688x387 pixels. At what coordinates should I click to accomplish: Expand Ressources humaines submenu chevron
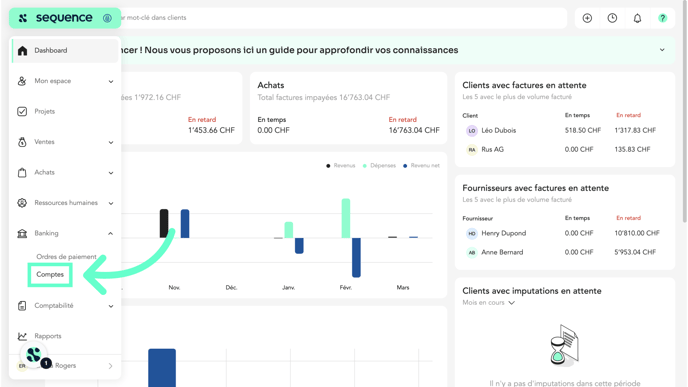[111, 203]
